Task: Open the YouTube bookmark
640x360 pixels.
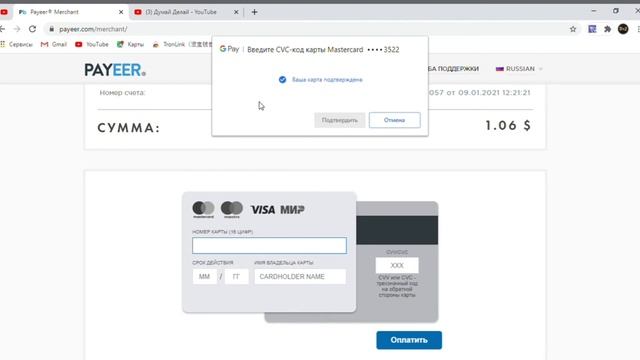Action: click(92, 44)
